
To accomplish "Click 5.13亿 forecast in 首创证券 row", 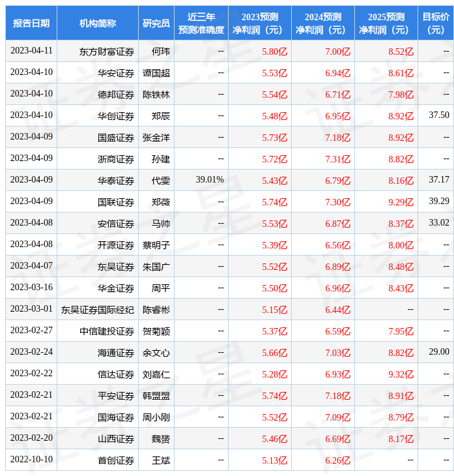I will (x=275, y=461).
